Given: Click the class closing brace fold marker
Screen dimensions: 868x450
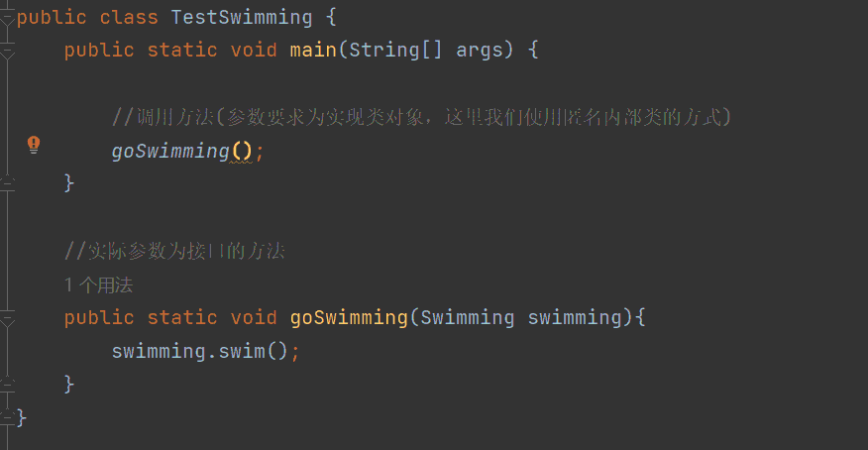Looking at the screenshot, I should point(7,417).
